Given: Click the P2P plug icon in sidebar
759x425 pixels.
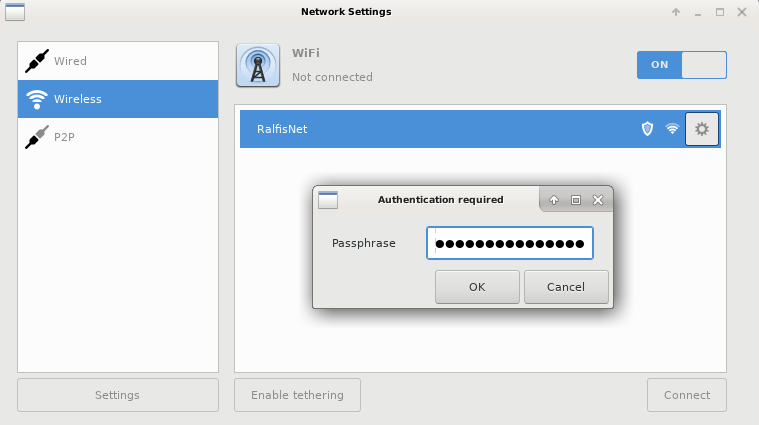Looking at the screenshot, I should point(37,137).
